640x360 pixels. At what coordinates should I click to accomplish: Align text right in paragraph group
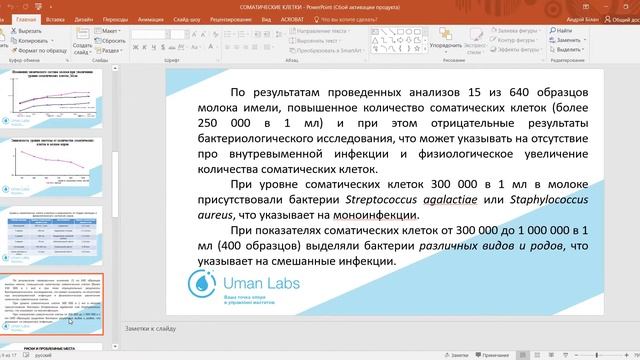click(x=245, y=47)
